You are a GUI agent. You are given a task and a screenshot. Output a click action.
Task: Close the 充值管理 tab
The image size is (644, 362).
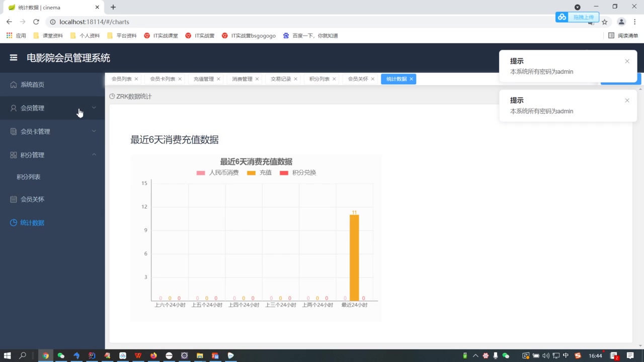coord(218,79)
